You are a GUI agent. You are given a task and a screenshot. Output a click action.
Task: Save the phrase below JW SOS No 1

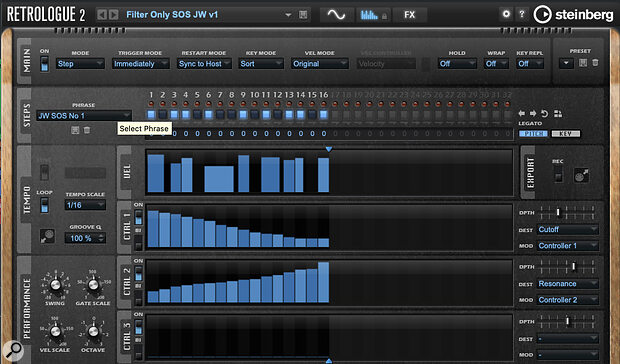(x=75, y=130)
